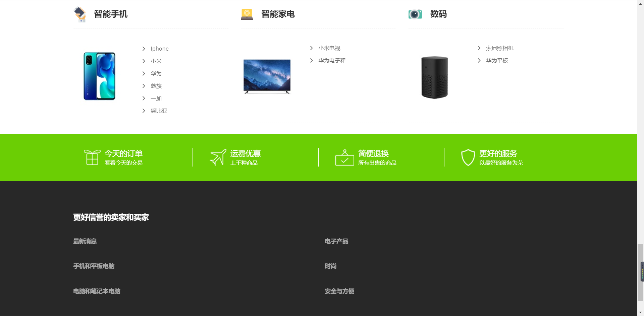This screenshot has width=644, height=316.
Task: Open the 魅族 phone category link
Action: 156,86
